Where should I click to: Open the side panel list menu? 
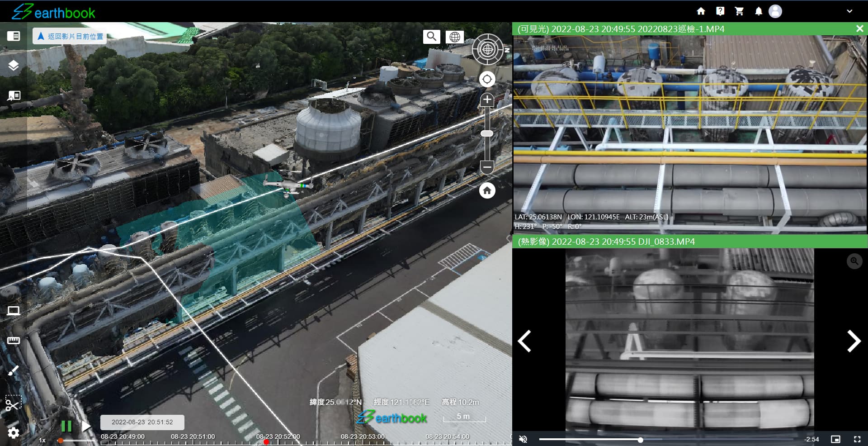[14, 36]
